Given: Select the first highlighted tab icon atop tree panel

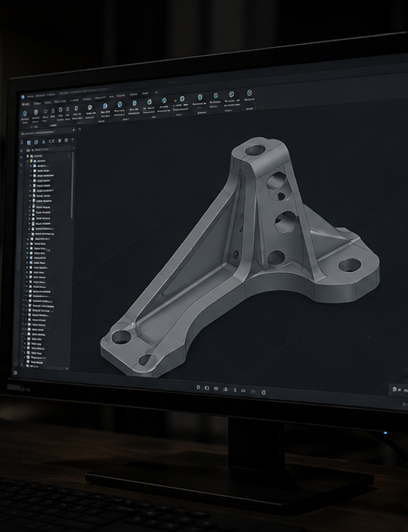Looking at the screenshot, I should [x=29, y=142].
